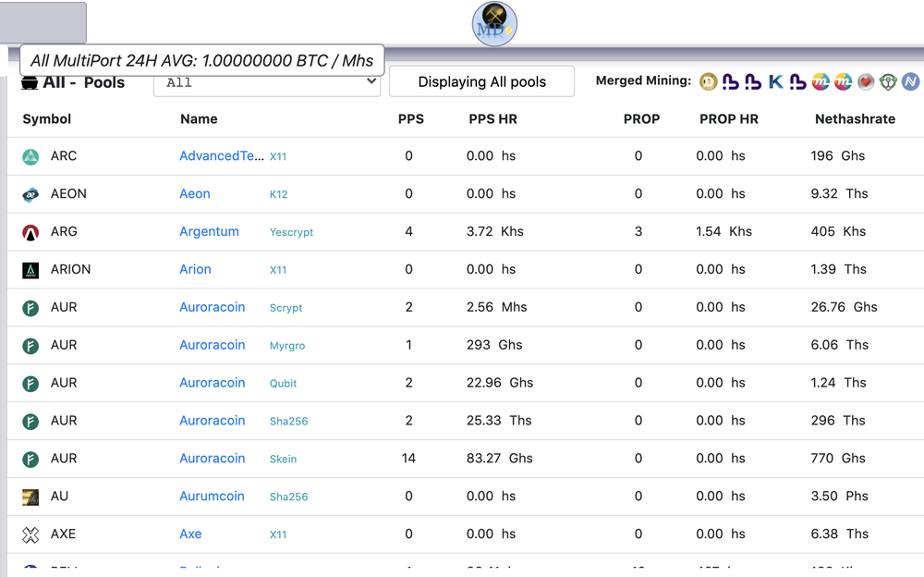Select the red heart merged mining icon
This screenshot has width=924, height=577.
tap(866, 81)
